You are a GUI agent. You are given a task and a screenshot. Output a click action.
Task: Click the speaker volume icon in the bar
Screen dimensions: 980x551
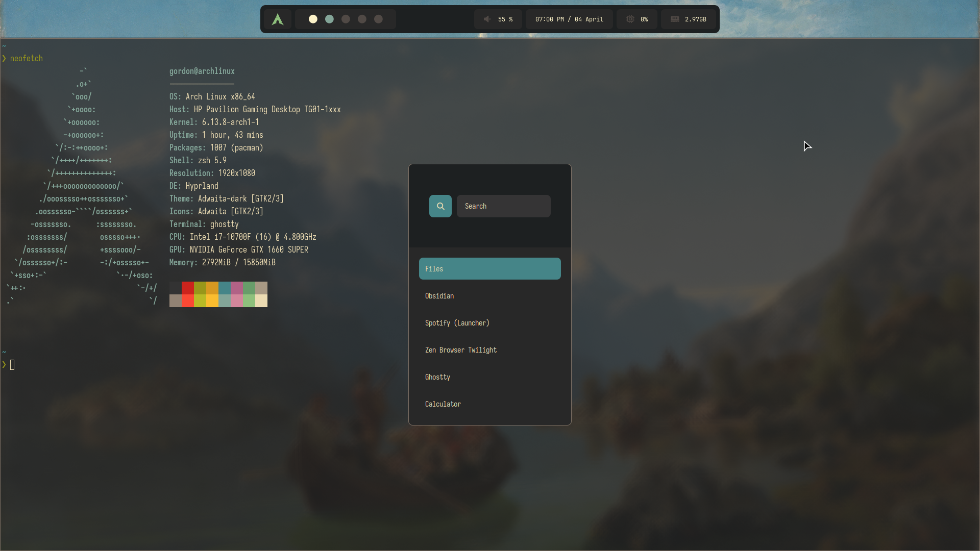tap(487, 19)
